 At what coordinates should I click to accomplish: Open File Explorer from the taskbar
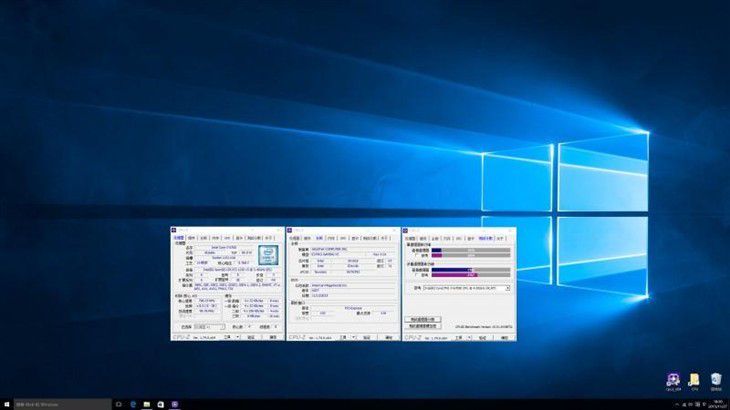tap(147, 404)
